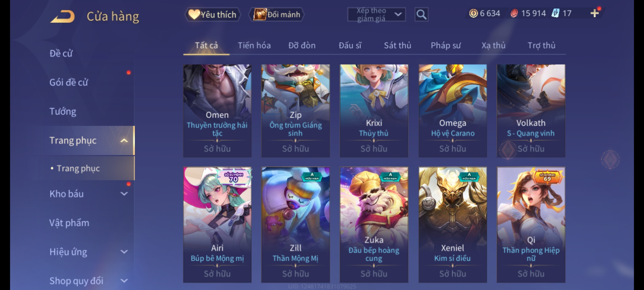This screenshot has width=644, height=290.
Task: Open Gói đề cử in the sidebar
Action: (x=69, y=82)
